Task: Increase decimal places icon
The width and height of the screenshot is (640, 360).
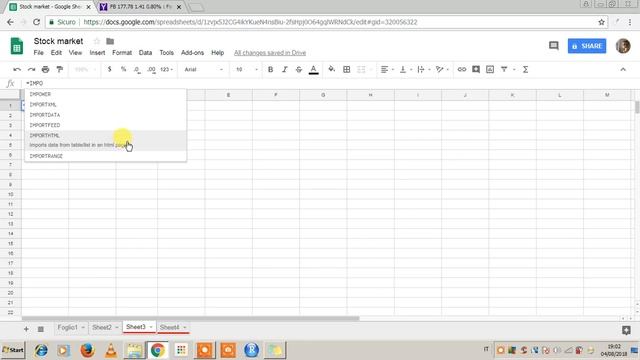Action: pos(151,70)
